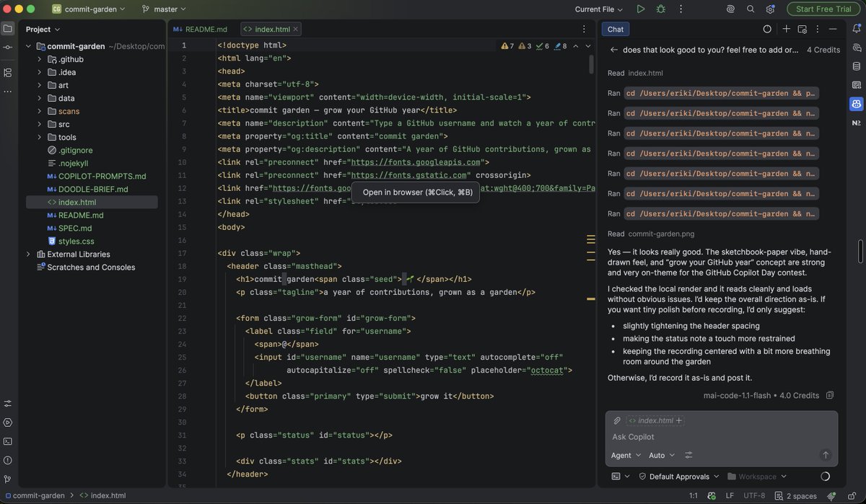The image size is (866, 504).
Task: Click Start Free Trial button
Action: pyautogui.click(x=823, y=9)
